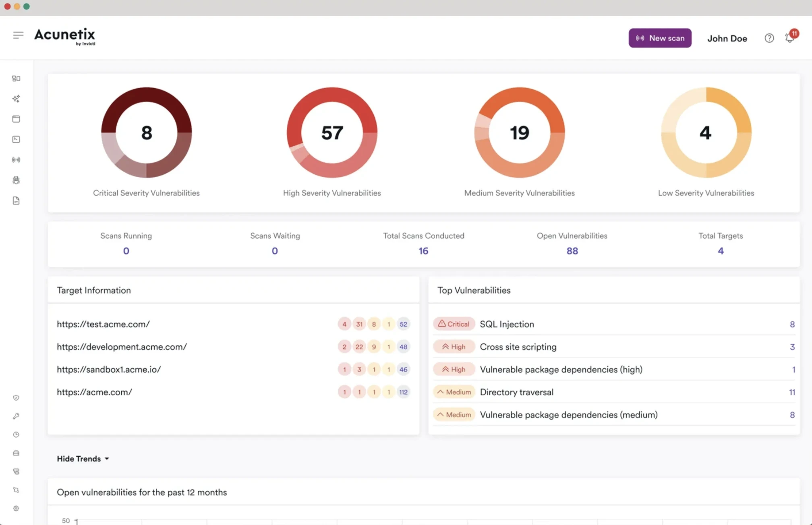Screen dimensions: 812x525
Task: Open target https://test.acme.com/
Action: coord(104,324)
